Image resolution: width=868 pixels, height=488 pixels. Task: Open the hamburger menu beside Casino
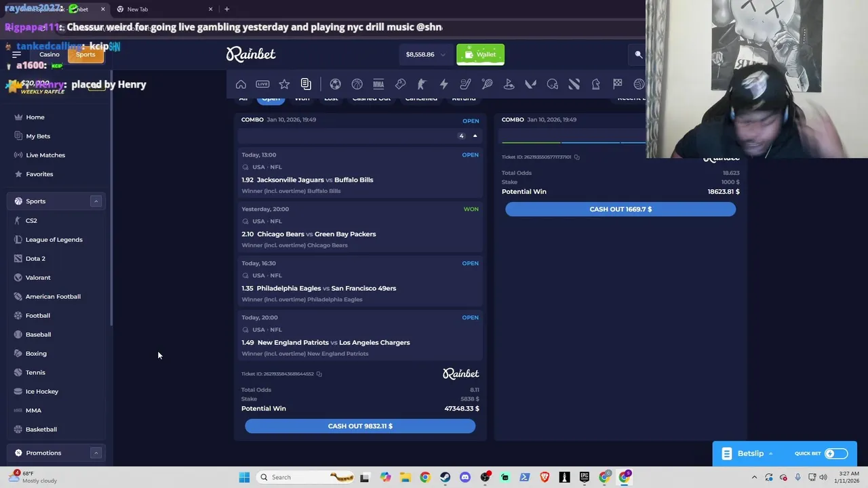pos(16,54)
